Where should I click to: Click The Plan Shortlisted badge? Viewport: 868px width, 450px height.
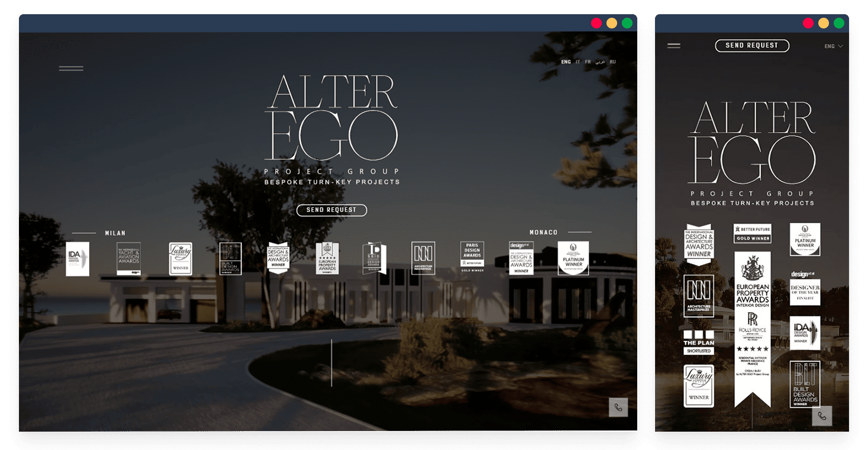[699, 342]
